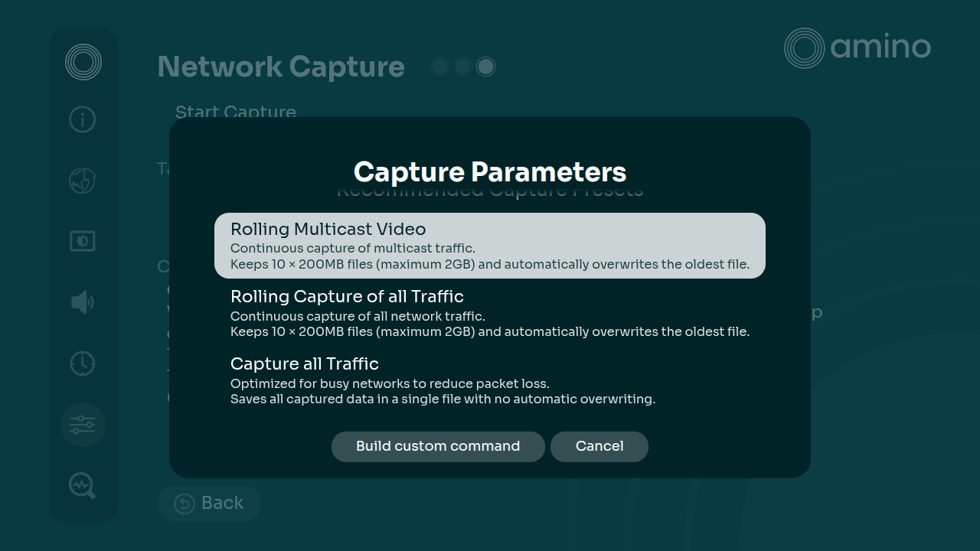Click the Build custom command button
The width and height of the screenshot is (980, 551).
[x=438, y=446]
